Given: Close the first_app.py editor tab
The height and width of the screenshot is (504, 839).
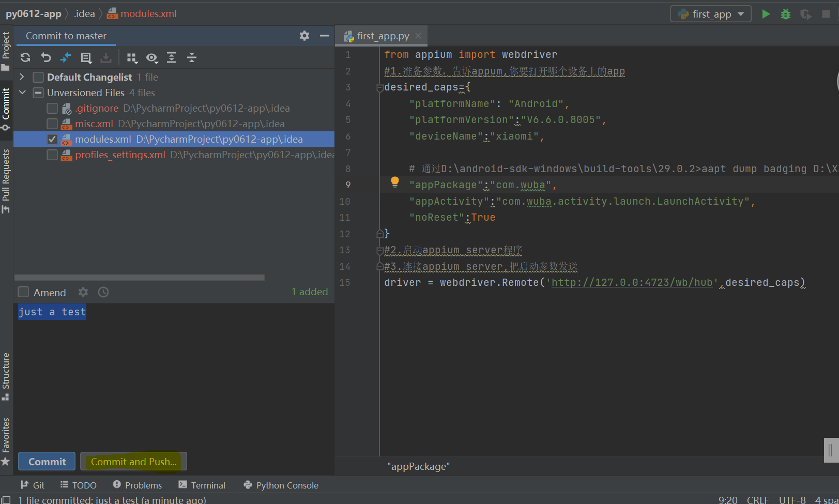Looking at the screenshot, I should (418, 36).
